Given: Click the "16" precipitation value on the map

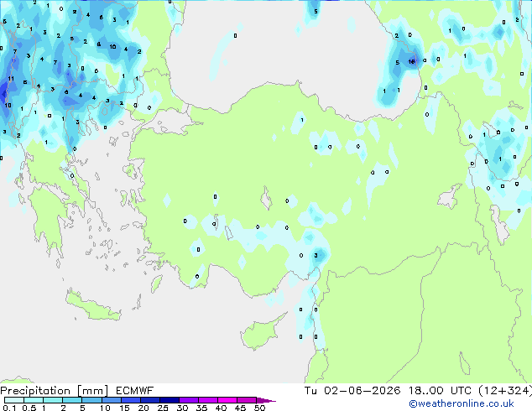Looking at the screenshot, I should [411, 62].
